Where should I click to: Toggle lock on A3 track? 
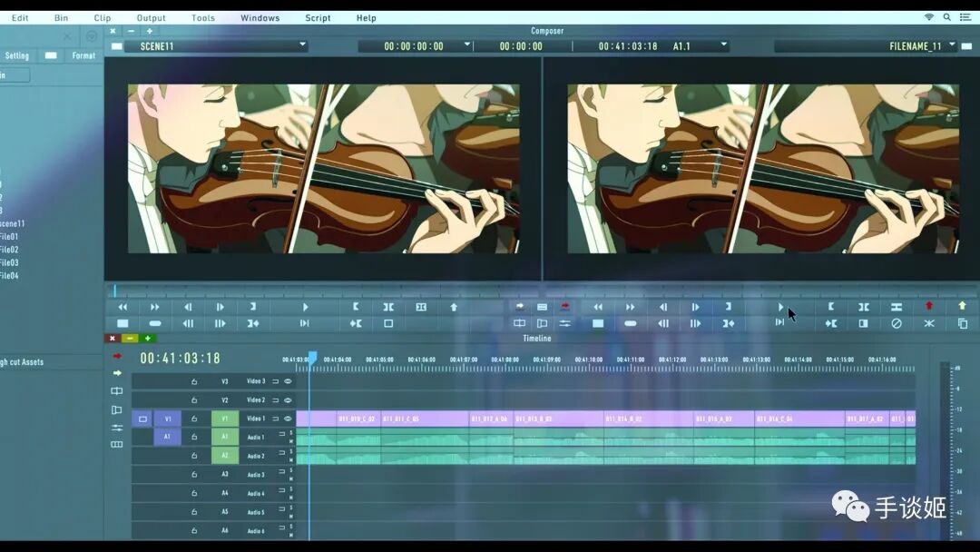(194, 475)
